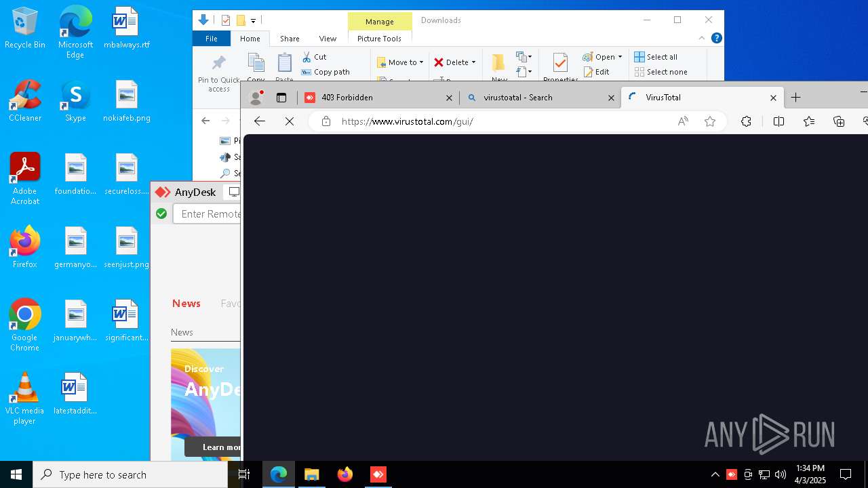868x488 pixels.
Task: Click AnyDesk Enter Remote address field
Action: (207, 213)
